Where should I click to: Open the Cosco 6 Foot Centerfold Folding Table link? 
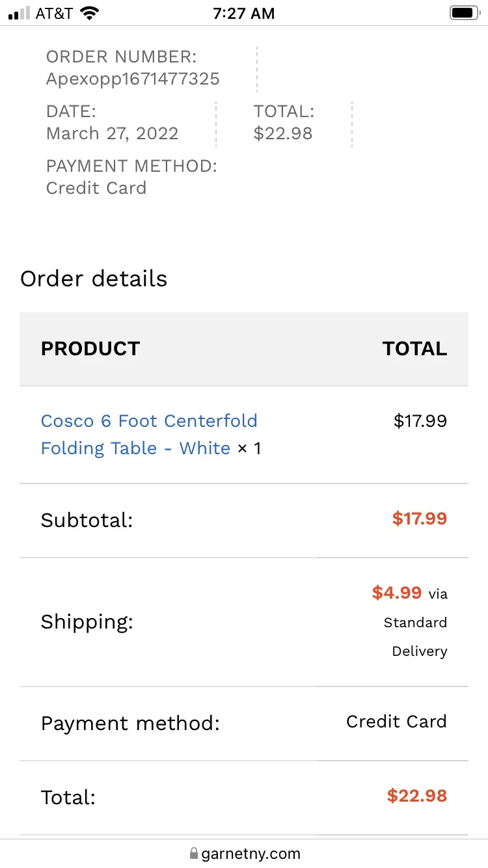click(x=149, y=435)
